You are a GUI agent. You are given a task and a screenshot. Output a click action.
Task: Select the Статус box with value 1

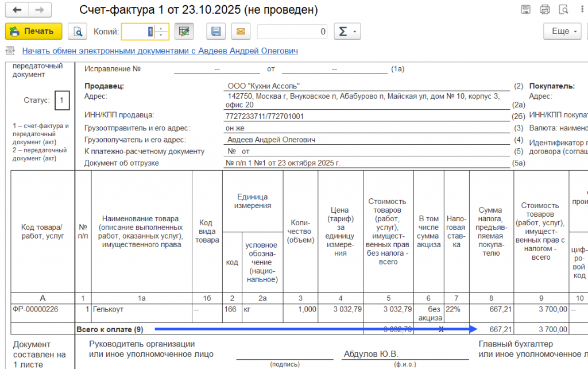click(x=62, y=100)
